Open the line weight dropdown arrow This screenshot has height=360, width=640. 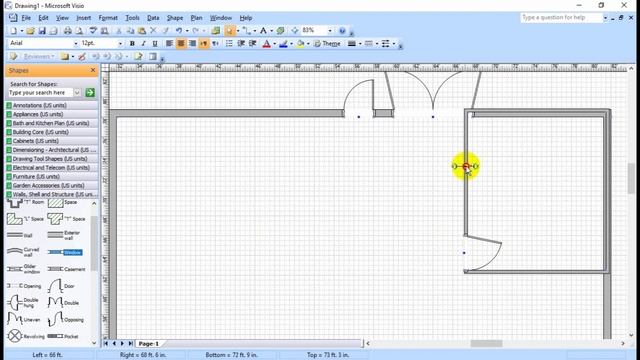pos(360,44)
